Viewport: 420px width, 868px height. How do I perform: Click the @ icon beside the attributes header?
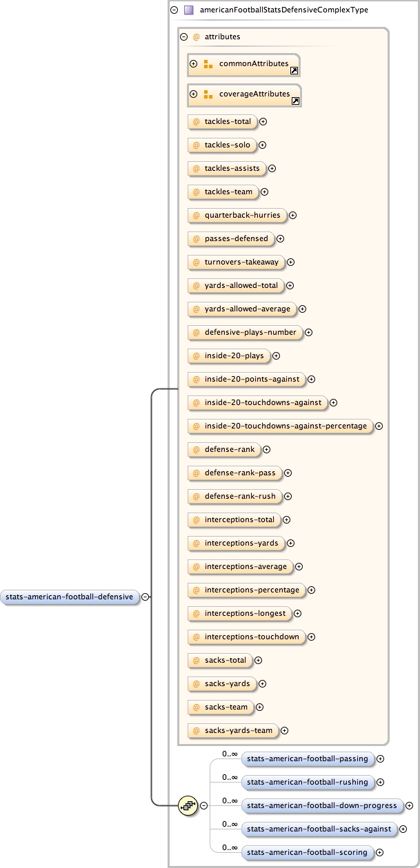click(196, 37)
